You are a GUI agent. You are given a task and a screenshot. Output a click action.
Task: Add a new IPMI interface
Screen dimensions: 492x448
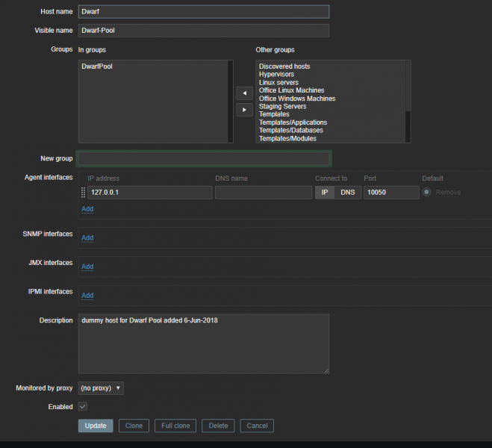[87, 296]
